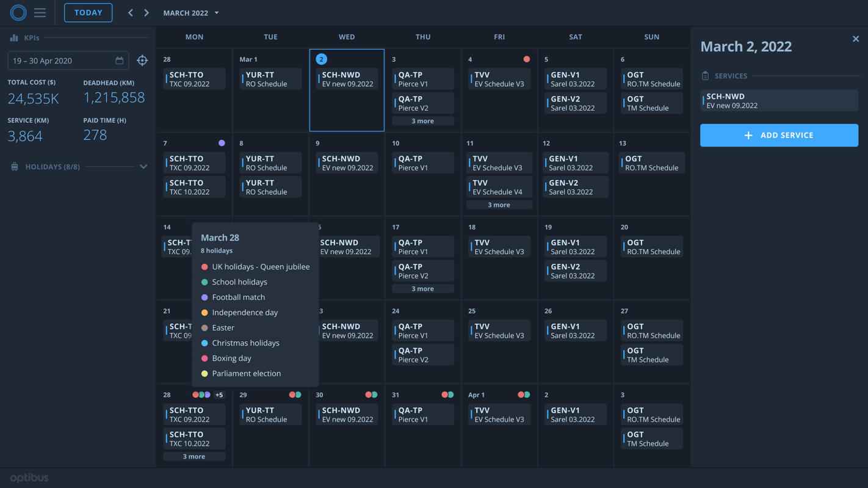
Task: Go to previous month with the left arrow
Action: pyautogui.click(x=130, y=12)
